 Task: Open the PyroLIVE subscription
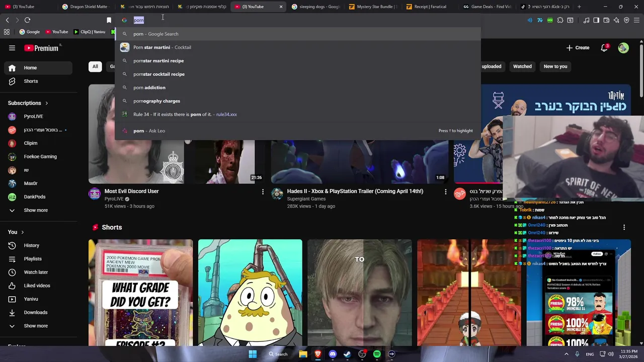click(x=39, y=117)
